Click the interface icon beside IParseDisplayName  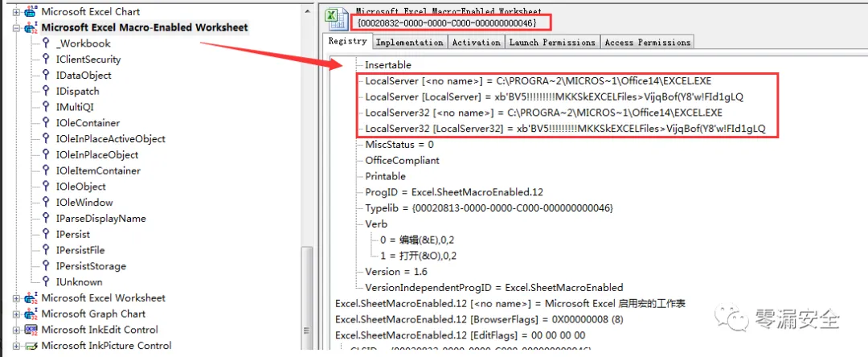(x=46, y=219)
